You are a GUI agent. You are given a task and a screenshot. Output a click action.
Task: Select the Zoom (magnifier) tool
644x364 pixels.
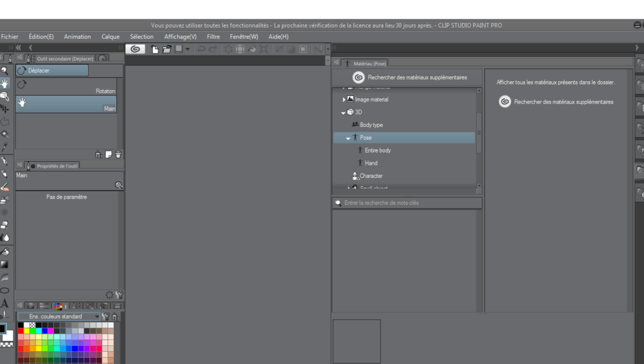click(5, 71)
